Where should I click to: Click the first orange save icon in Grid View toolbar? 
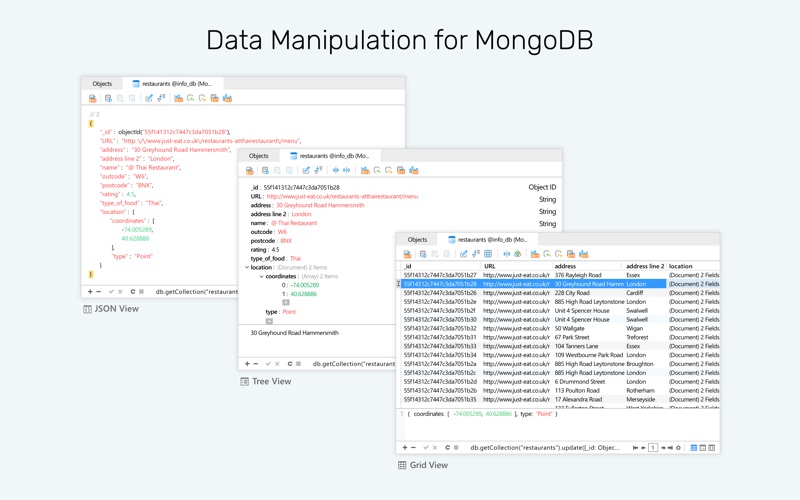coord(407,254)
